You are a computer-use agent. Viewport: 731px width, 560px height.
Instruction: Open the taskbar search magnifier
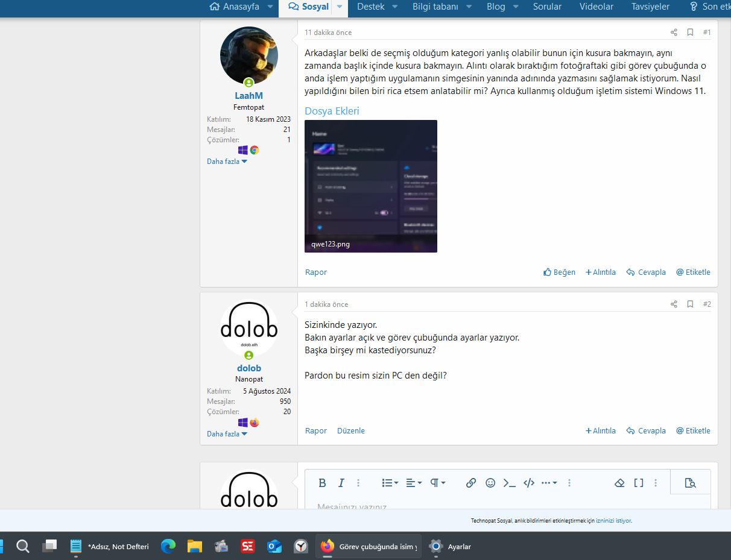click(x=23, y=546)
